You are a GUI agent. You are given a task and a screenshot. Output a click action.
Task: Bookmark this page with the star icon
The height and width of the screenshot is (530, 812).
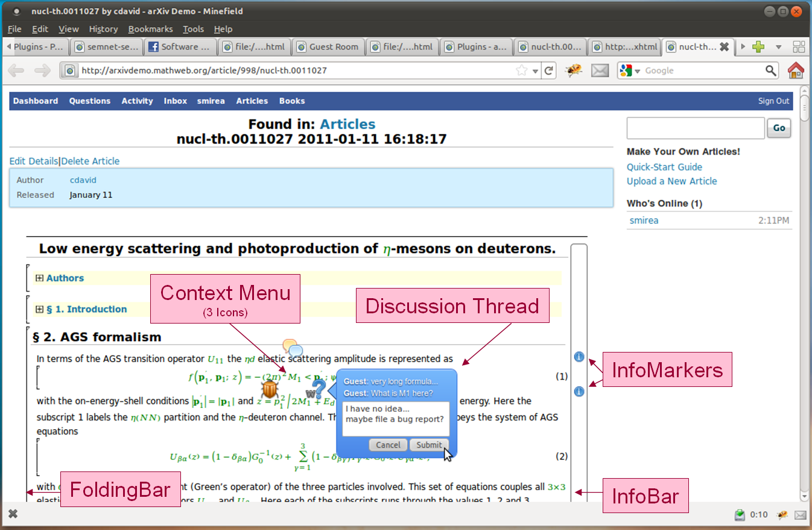coord(522,71)
